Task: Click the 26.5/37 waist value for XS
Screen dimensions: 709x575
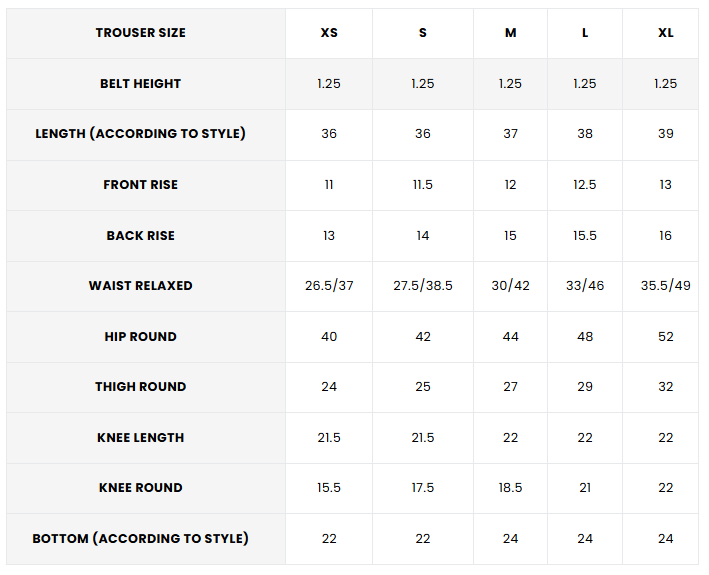Action: coord(329,286)
